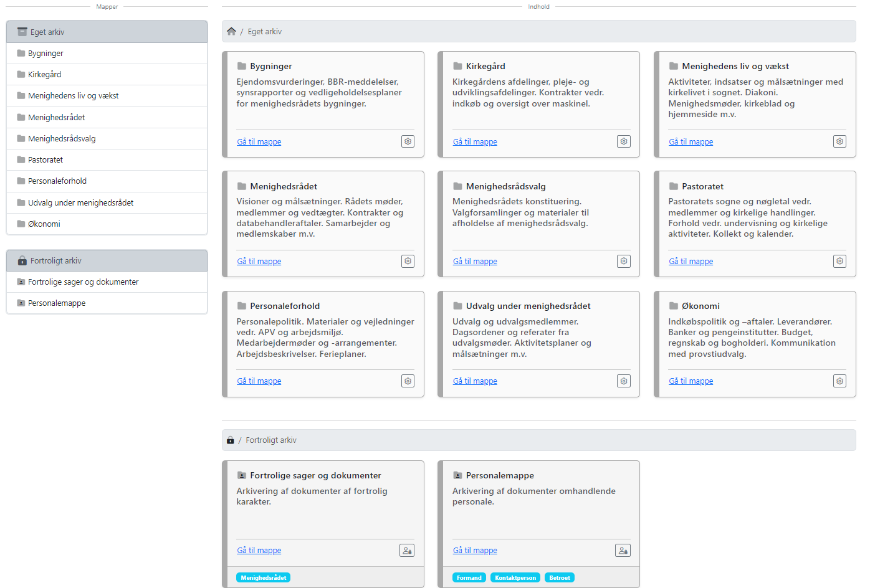The height and width of the screenshot is (588, 870).
Task: Click the Kontaktperson tag badge
Action: 515,577
